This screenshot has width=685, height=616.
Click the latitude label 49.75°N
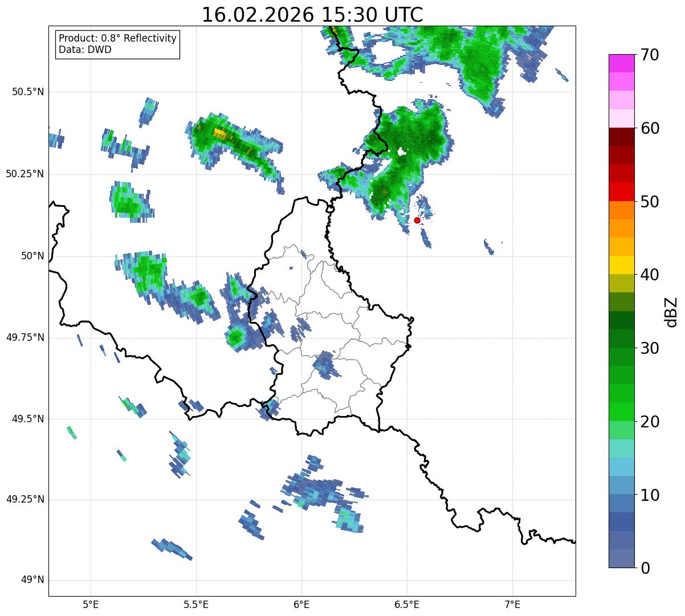(x=25, y=337)
